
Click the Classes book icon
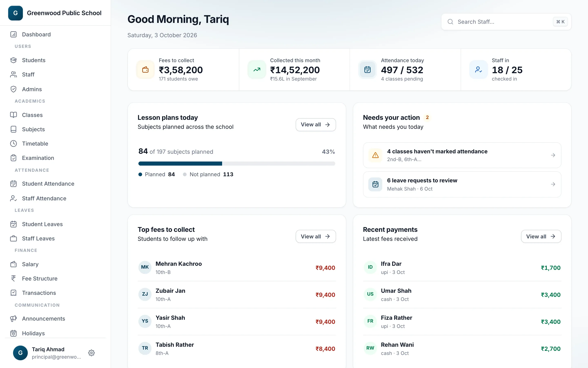(x=13, y=115)
